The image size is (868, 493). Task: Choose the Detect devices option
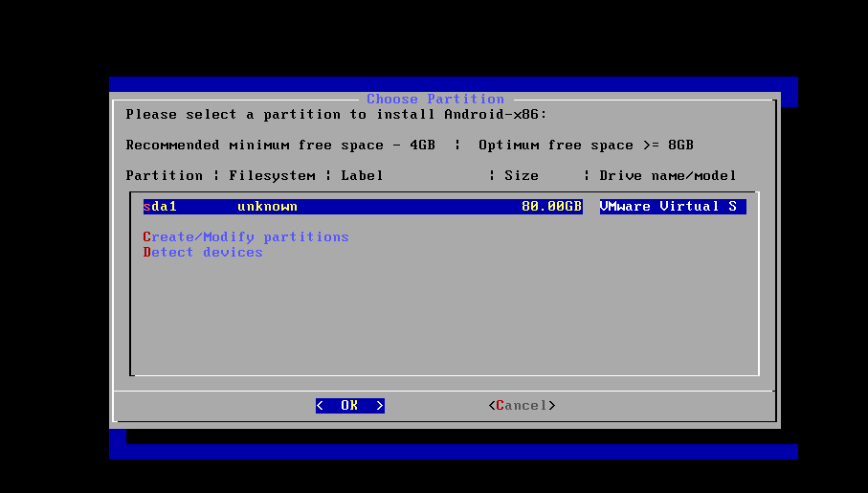(x=203, y=252)
